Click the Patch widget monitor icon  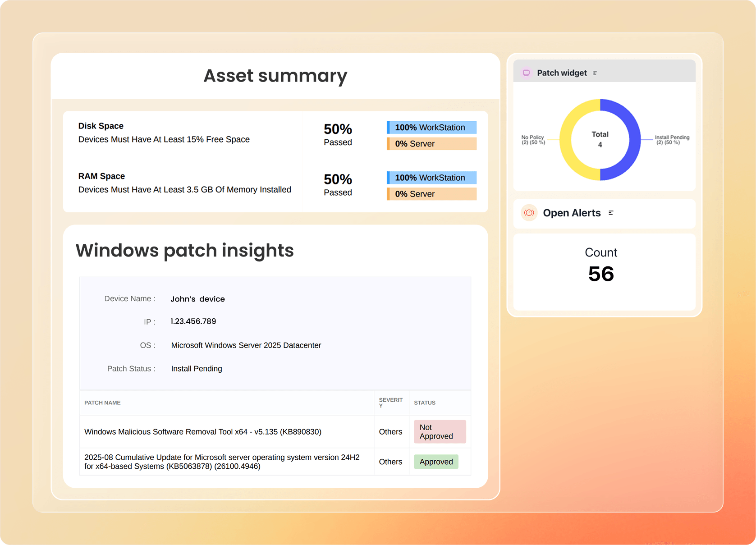(x=526, y=73)
